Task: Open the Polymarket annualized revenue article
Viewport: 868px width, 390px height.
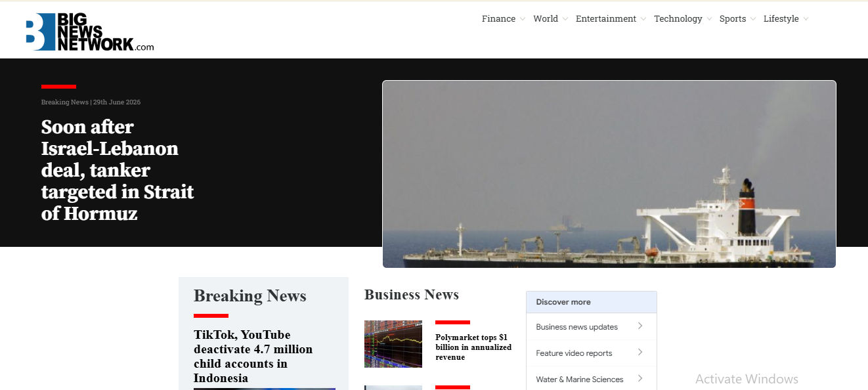Action: point(473,347)
